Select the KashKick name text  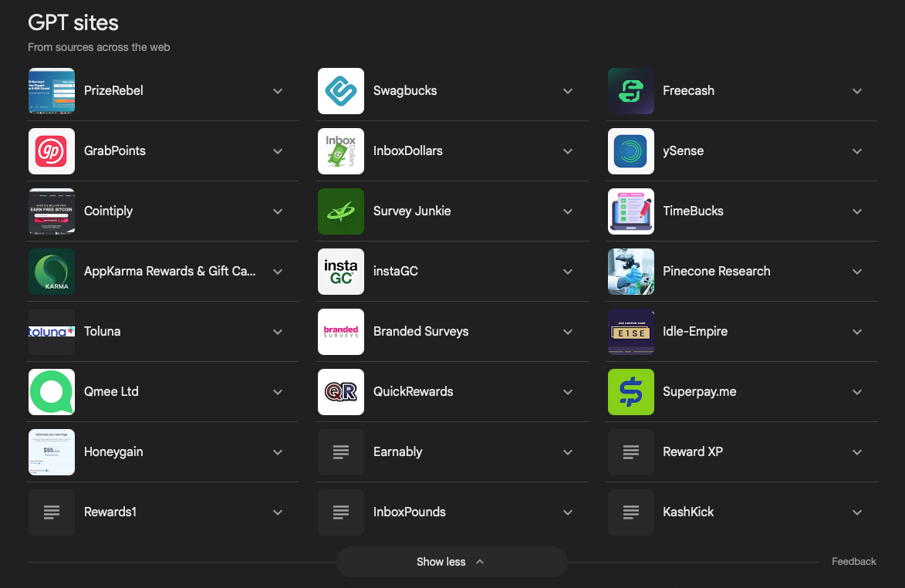coord(688,512)
